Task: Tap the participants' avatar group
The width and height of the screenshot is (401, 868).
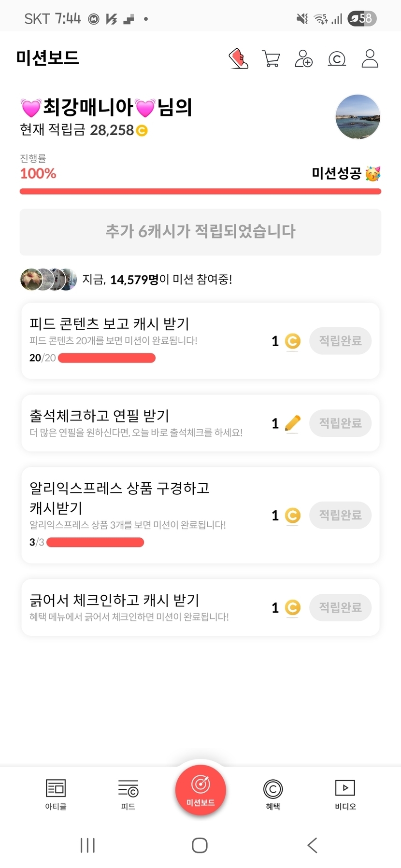Action: pyautogui.click(x=48, y=279)
